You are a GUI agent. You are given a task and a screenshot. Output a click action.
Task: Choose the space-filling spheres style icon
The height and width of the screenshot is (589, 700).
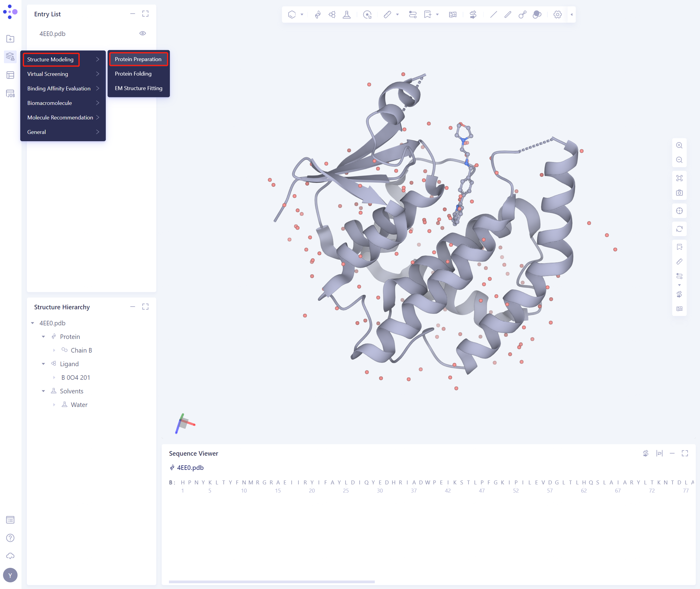coord(537,14)
